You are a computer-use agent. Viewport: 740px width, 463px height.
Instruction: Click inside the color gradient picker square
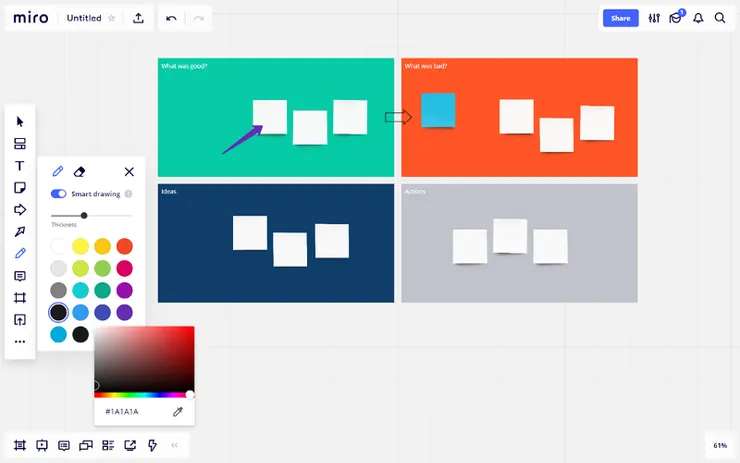[x=144, y=359]
